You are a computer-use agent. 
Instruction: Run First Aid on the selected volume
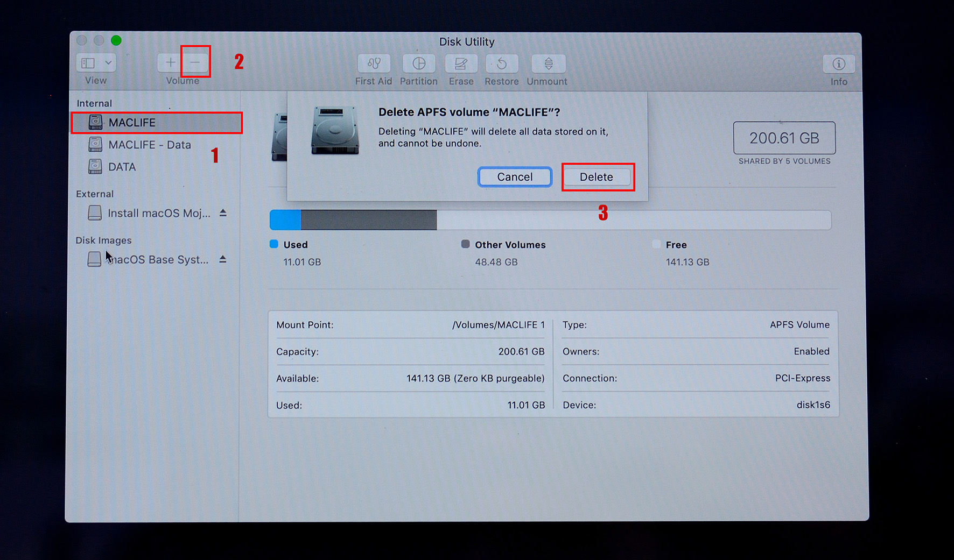[373, 64]
